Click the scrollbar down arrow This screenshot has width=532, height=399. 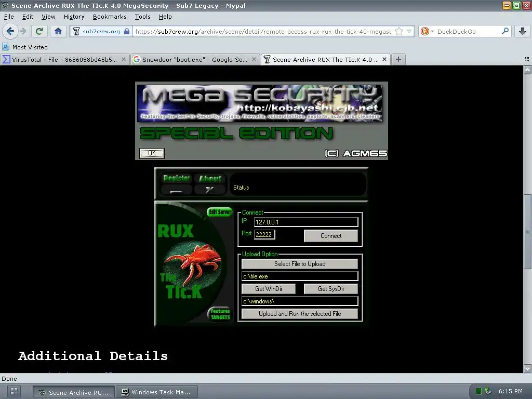527,368
